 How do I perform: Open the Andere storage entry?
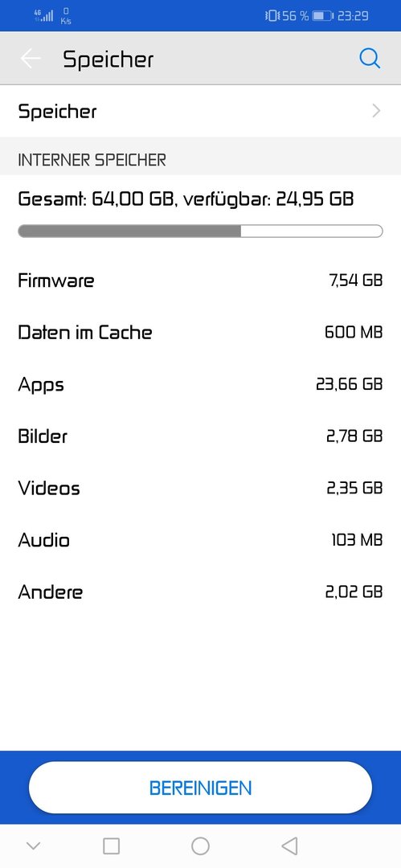coord(201,592)
